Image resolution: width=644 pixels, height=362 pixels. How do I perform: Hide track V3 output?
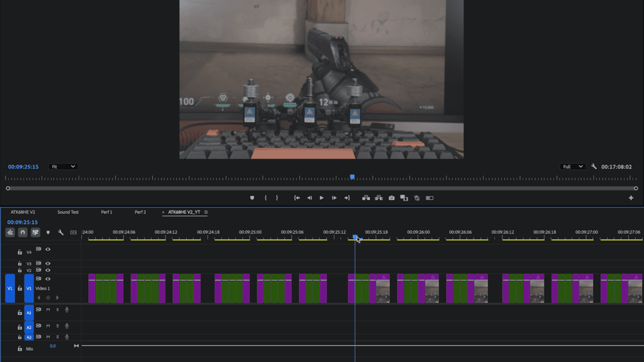coord(48,263)
